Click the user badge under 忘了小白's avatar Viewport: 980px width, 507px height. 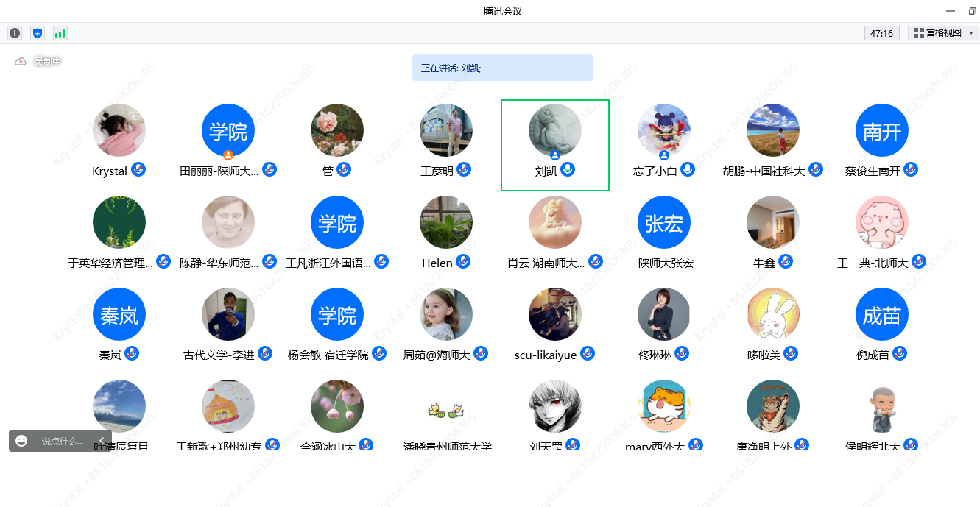click(664, 155)
